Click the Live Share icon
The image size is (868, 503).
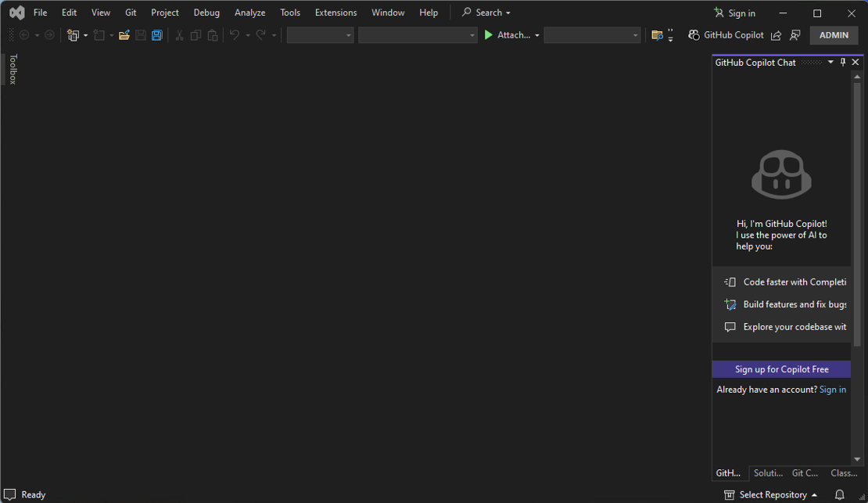click(776, 35)
